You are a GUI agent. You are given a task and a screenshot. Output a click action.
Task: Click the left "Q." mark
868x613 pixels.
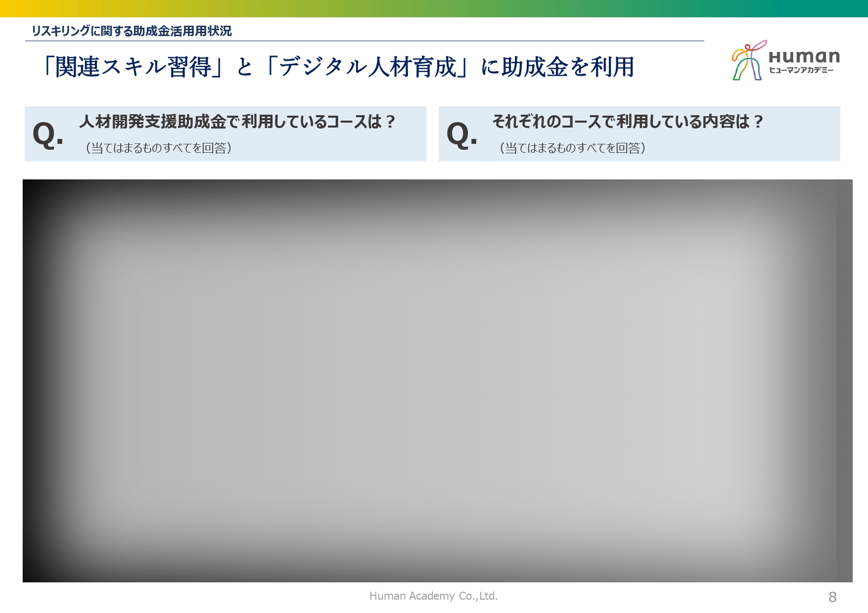tap(48, 134)
